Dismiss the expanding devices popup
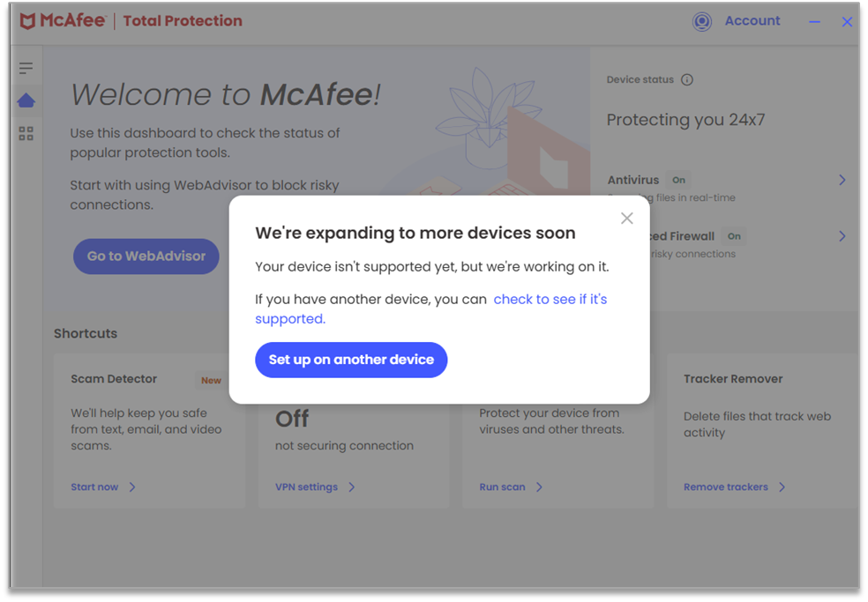This screenshot has width=868, height=602. (x=627, y=218)
